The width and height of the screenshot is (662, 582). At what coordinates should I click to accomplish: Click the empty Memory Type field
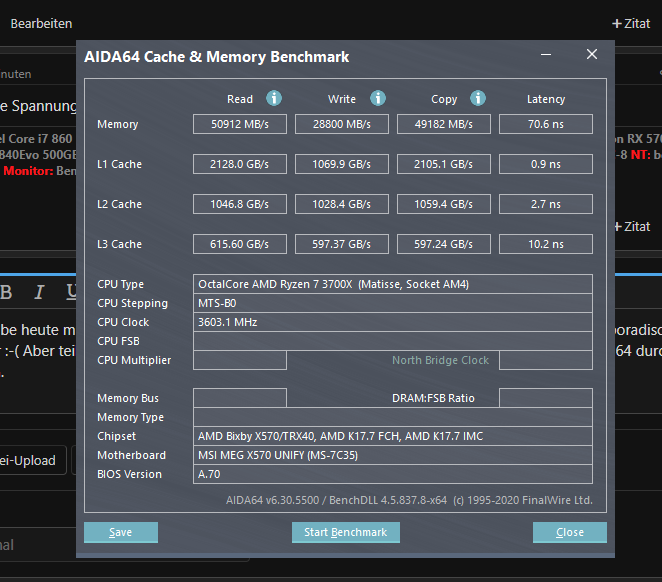point(393,417)
